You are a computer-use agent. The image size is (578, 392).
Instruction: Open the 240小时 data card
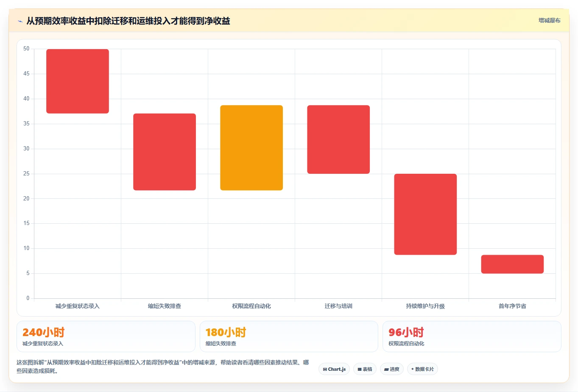(x=106, y=336)
